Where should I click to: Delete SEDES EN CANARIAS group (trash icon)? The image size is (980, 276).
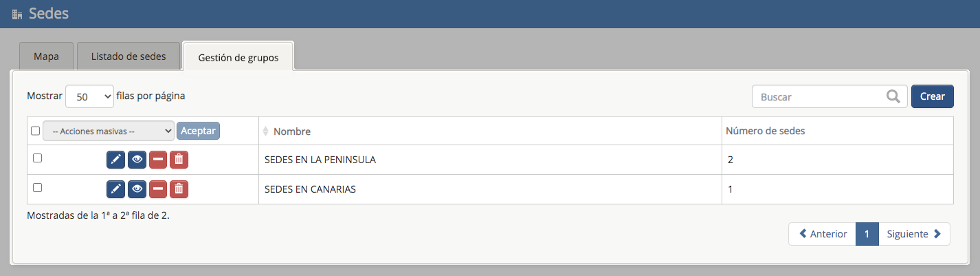(x=179, y=189)
